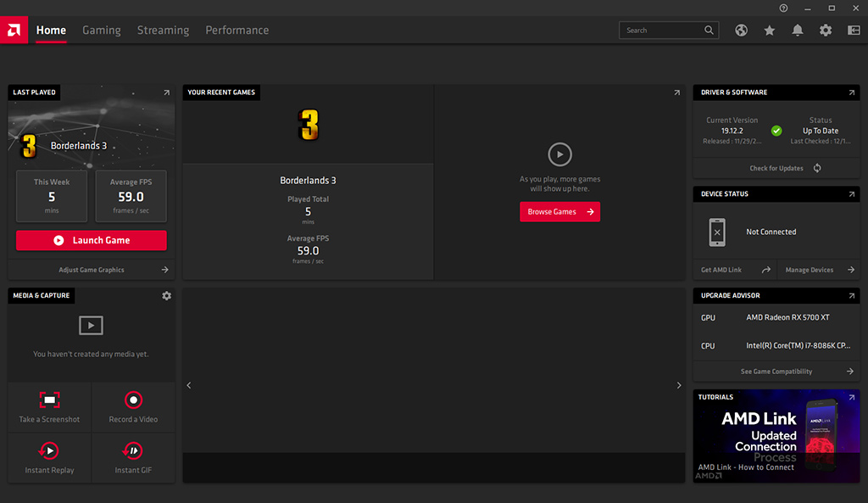This screenshot has height=503, width=868.
Task: Click the Intel Core i7-8086K CPU text
Action: 798,346
